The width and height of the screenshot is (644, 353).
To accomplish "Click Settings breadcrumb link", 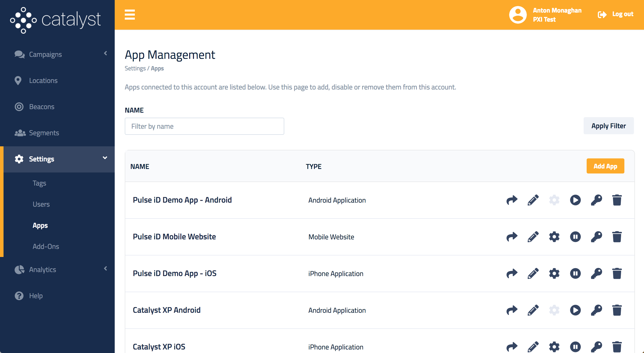I will (135, 68).
